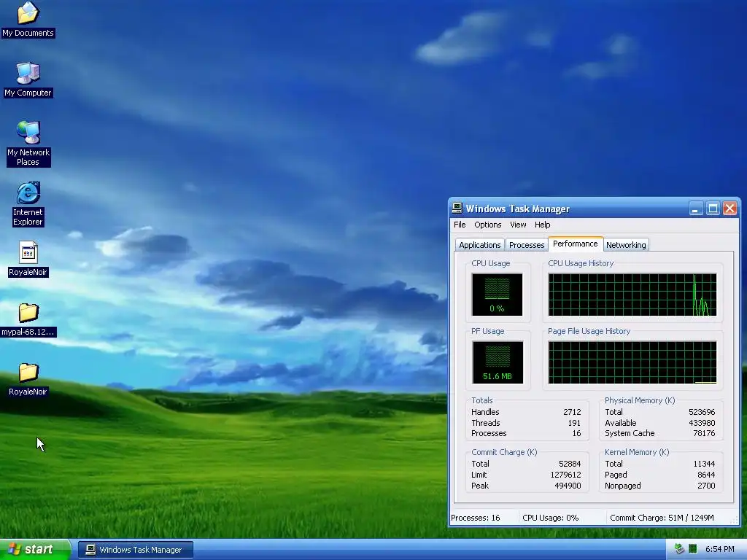Click status bar Commit Charge: 51M / 1249M
Screen dimensions: 747x560
(x=662, y=518)
